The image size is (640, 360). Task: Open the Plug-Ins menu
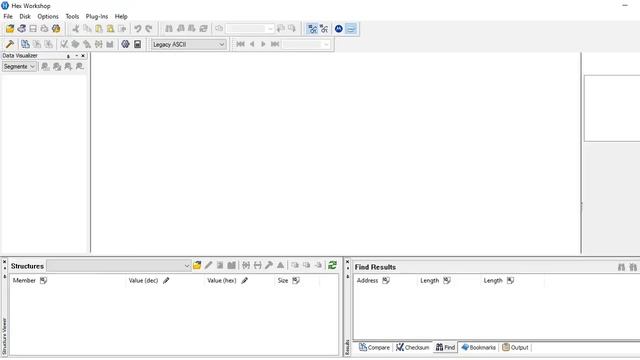pos(97,16)
